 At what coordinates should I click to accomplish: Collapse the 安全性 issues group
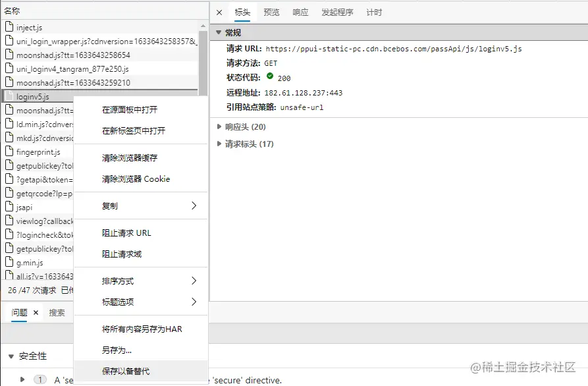pyautogui.click(x=11, y=356)
